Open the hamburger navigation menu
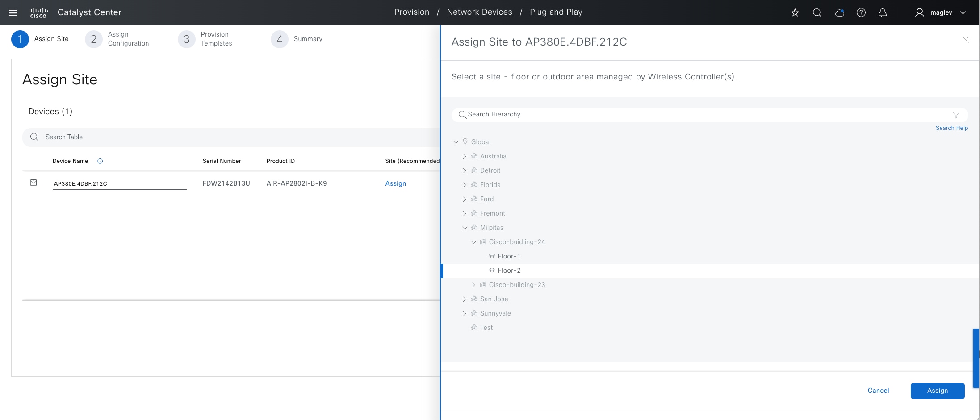 tap(13, 12)
